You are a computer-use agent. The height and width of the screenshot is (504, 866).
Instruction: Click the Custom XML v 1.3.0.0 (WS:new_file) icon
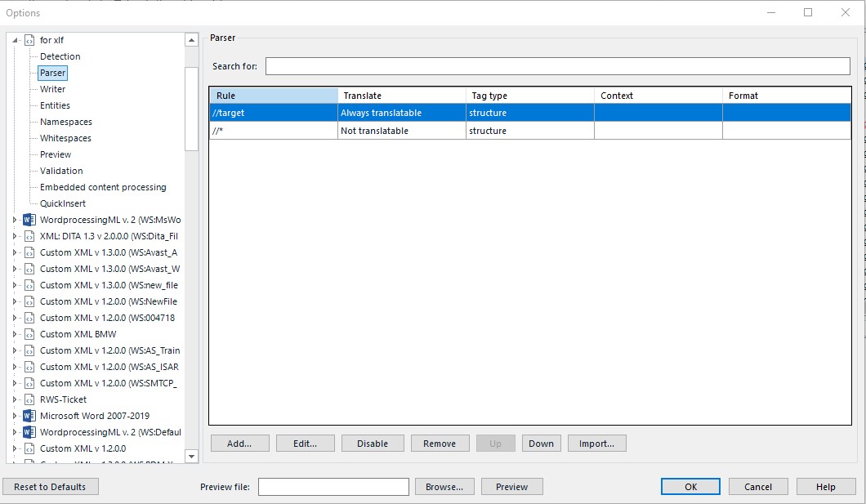pyautogui.click(x=29, y=284)
